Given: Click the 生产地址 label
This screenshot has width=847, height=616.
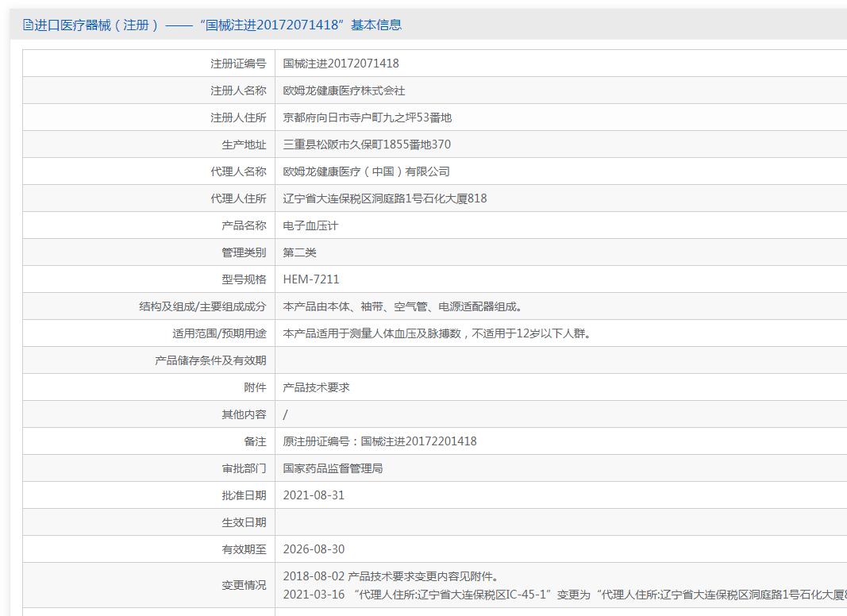Looking at the screenshot, I should 244,144.
